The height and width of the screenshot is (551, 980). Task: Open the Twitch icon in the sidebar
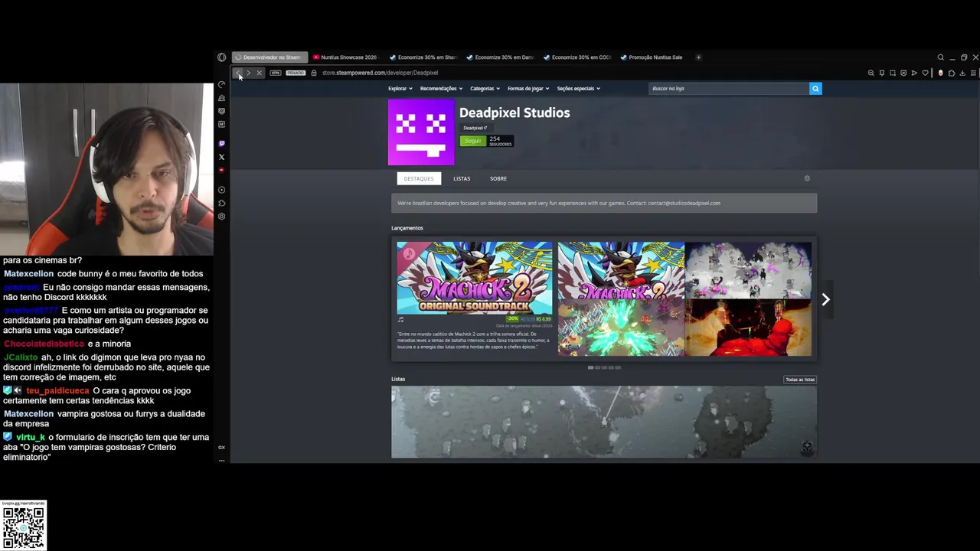tap(222, 143)
